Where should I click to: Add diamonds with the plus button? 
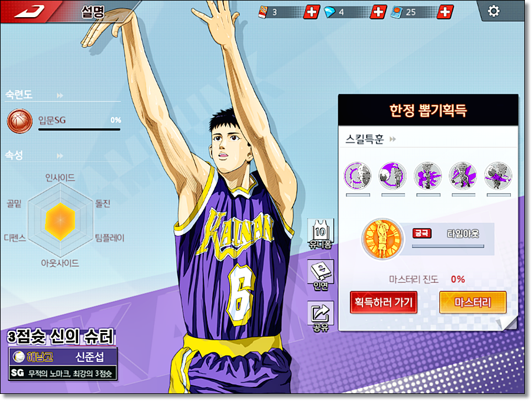(378, 12)
